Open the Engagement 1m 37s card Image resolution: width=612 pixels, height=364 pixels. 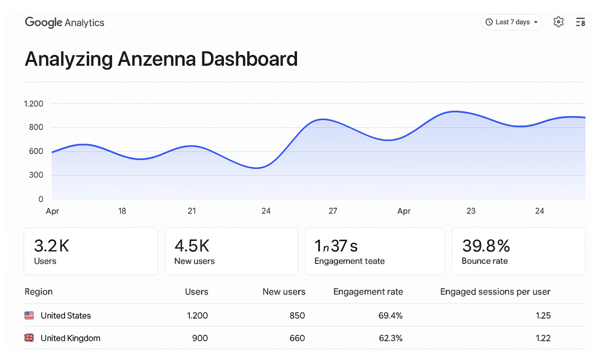pyautogui.click(x=374, y=251)
